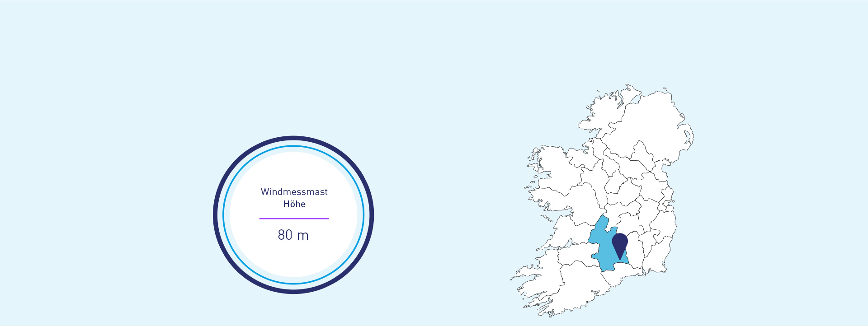Viewport: 868px width, 326px height.
Task: Click the dark blue map pin marker
Action: click(620, 243)
